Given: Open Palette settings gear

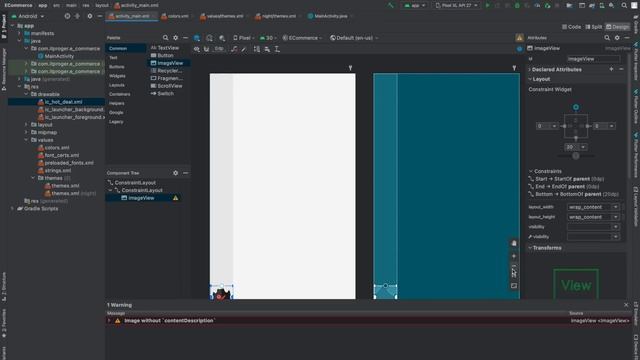Looking at the screenshot, I should click(176, 38).
